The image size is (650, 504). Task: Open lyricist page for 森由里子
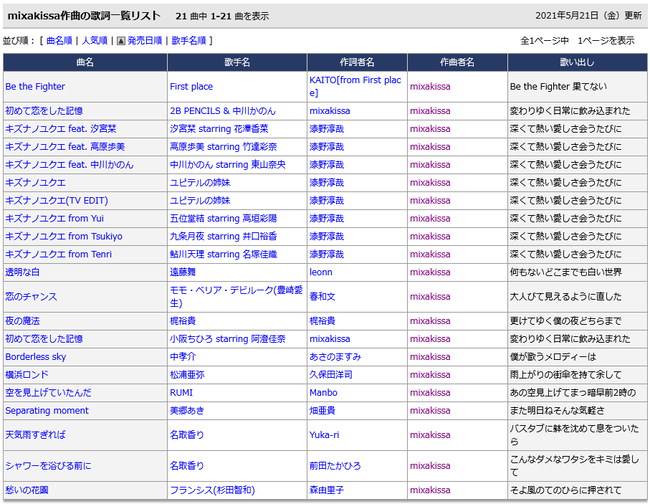coord(327,490)
